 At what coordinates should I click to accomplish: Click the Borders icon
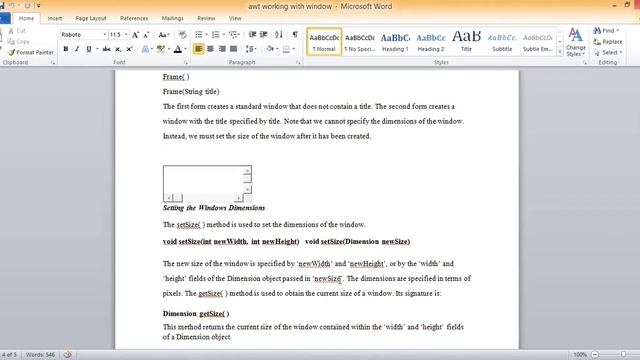[286, 49]
